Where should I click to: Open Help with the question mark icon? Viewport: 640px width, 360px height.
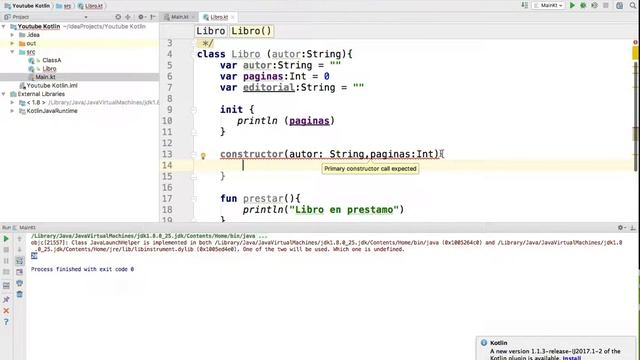(x=6, y=322)
